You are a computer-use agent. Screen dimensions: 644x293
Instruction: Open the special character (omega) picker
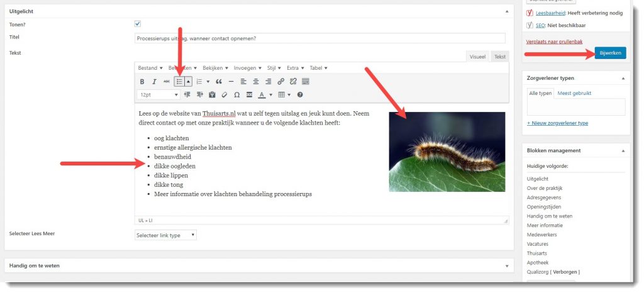(x=237, y=95)
